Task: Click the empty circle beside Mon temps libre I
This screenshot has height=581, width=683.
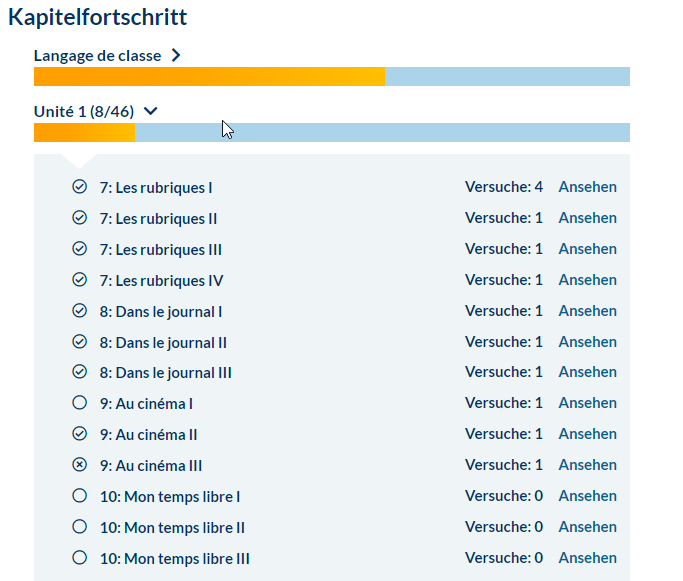Action: [80, 497]
